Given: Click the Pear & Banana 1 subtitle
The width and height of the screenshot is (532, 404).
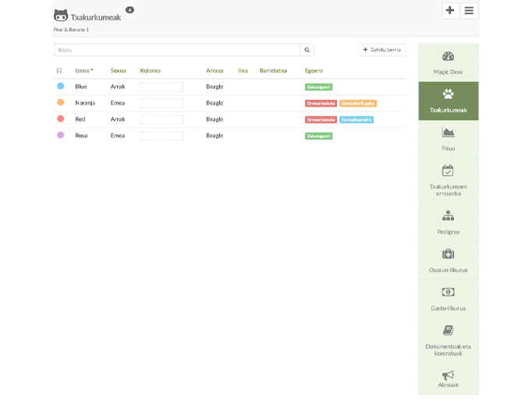Looking at the screenshot, I should [x=71, y=30].
